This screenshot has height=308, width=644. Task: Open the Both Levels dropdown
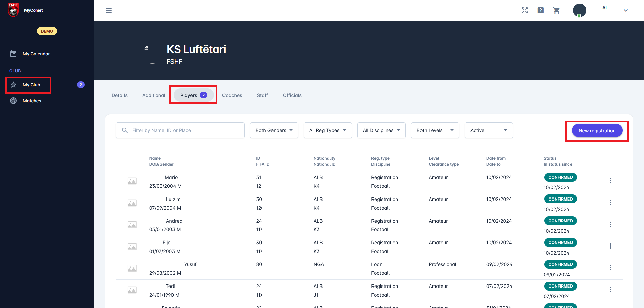(435, 130)
